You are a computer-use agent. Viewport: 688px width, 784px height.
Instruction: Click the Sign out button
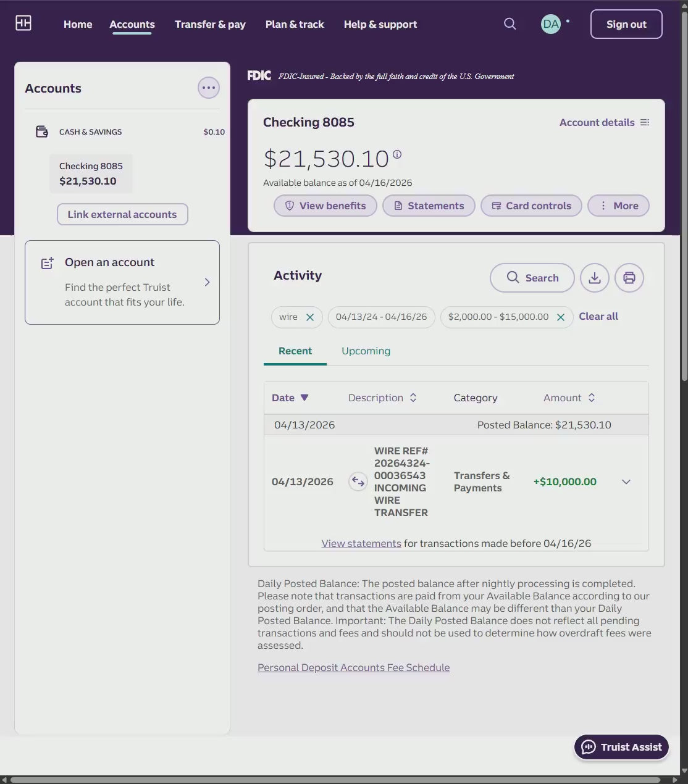626,24
